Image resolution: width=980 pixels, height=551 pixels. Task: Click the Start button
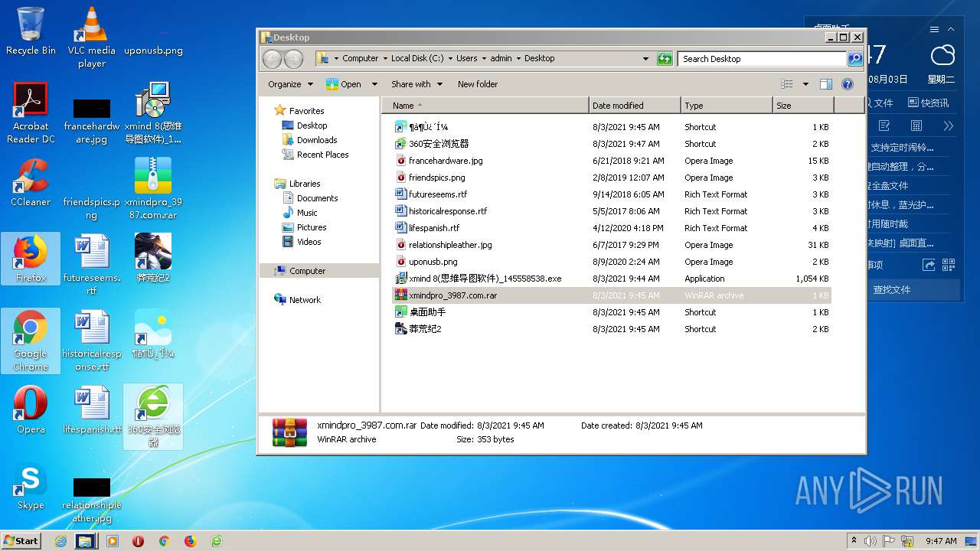pyautogui.click(x=21, y=541)
